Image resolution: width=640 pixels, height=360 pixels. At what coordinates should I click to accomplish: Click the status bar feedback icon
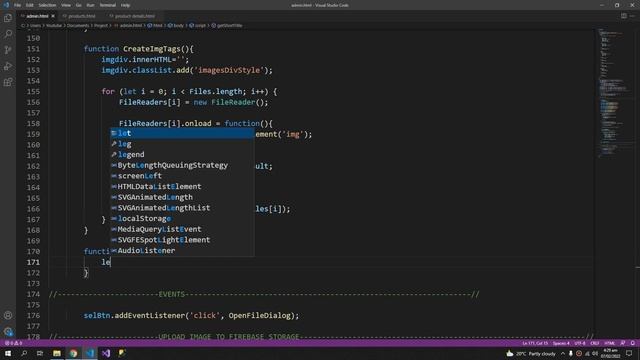(x=623, y=343)
